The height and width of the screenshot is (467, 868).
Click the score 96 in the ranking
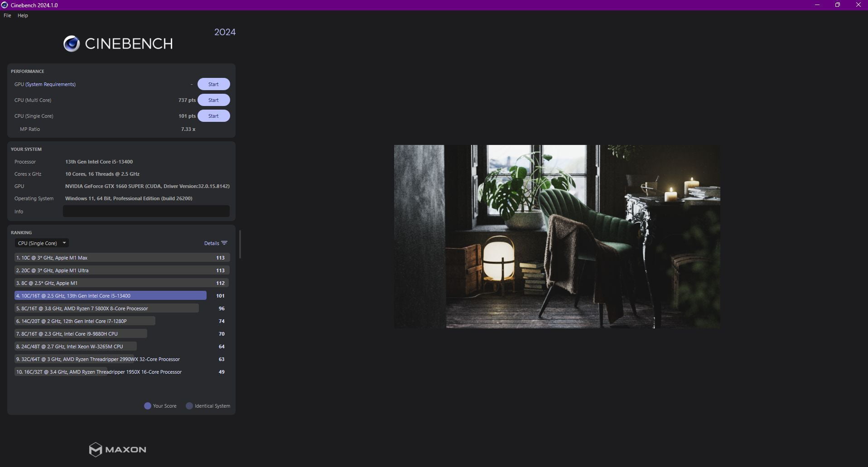[x=222, y=308]
